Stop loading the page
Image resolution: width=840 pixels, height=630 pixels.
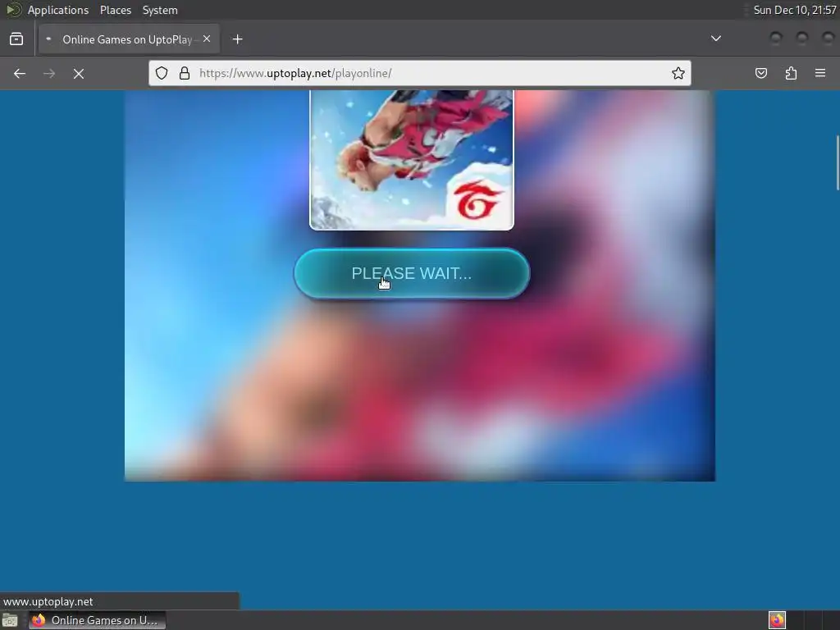pyautogui.click(x=79, y=73)
